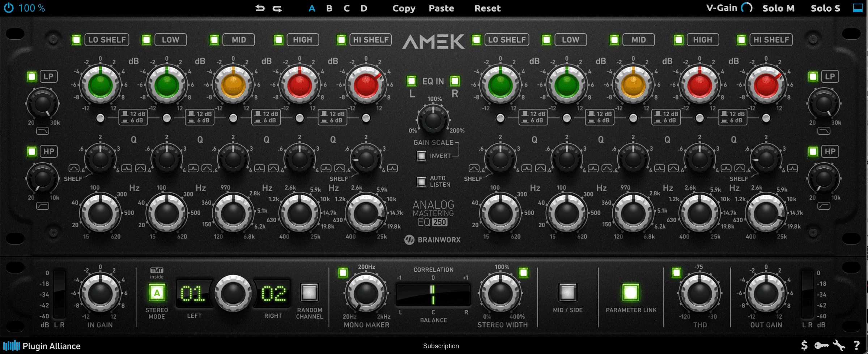868x354 pixels.
Task: Switch to preset bank B
Action: point(329,8)
